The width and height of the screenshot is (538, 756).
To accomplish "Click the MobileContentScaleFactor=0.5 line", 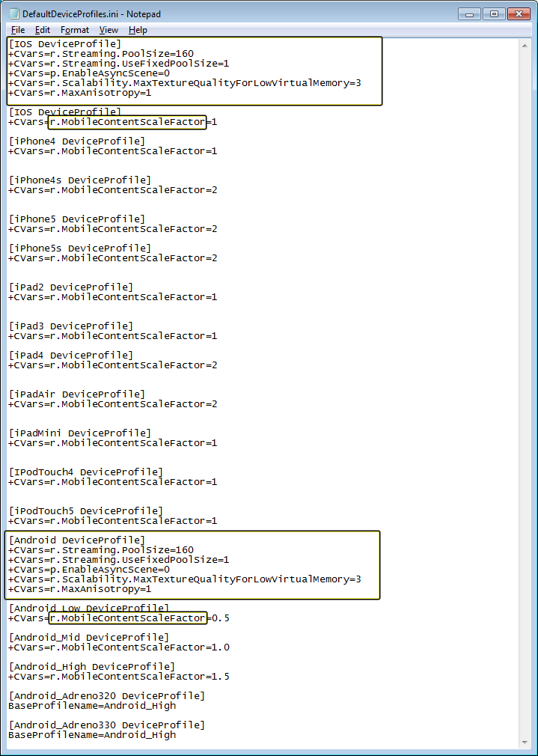I will (x=118, y=618).
